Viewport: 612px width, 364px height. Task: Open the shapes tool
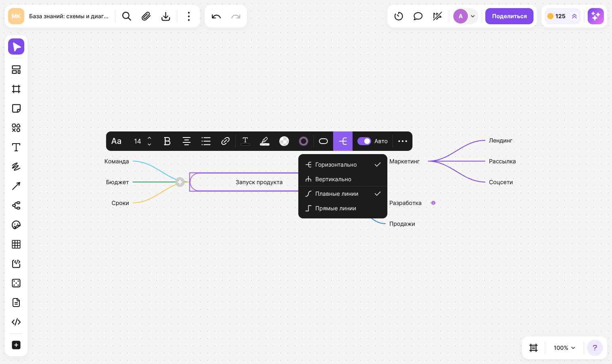16,128
